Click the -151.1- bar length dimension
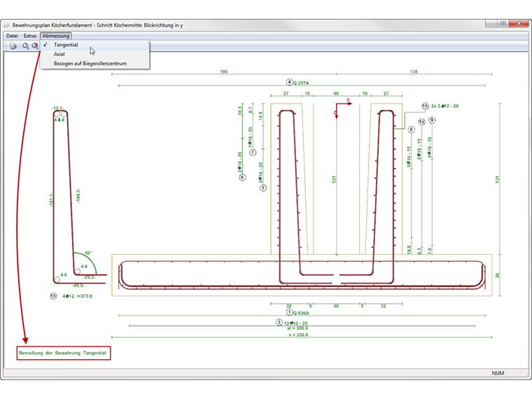The image size is (532, 399). (51, 199)
